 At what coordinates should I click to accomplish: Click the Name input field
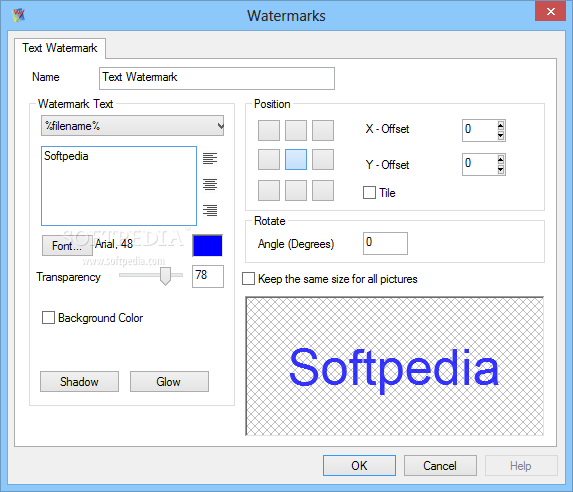217,78
